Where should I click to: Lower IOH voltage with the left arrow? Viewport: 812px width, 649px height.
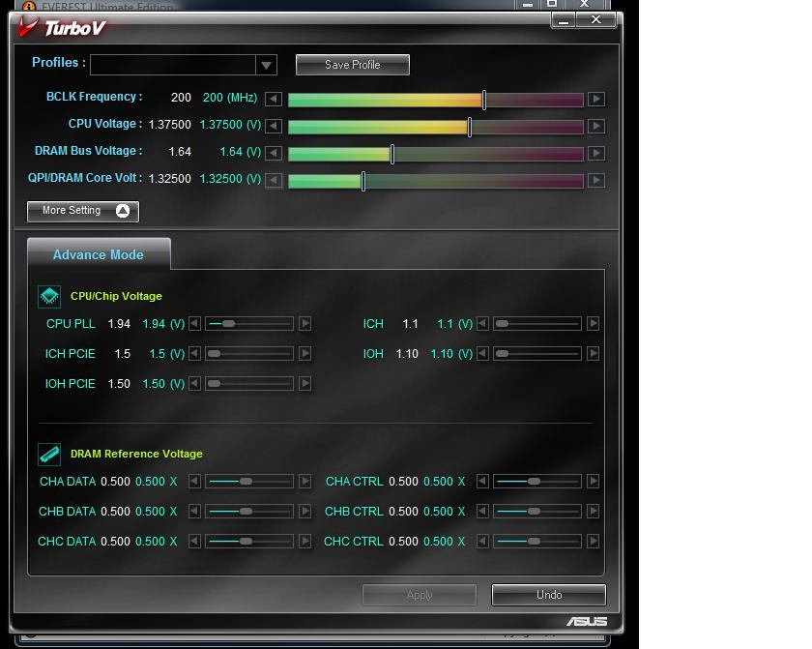pos(482,354)
